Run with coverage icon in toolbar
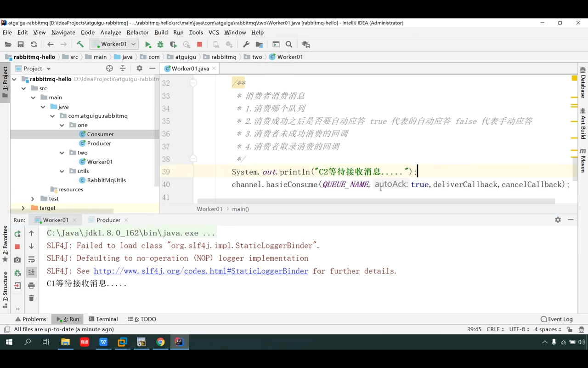The width and height of the screenshot is (588, 368). click(173, 45)
